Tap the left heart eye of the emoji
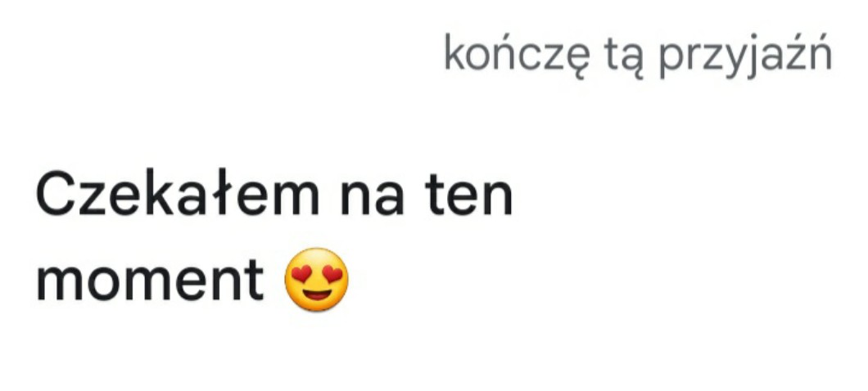Viewport: 868px width, 391px height. 303,274
